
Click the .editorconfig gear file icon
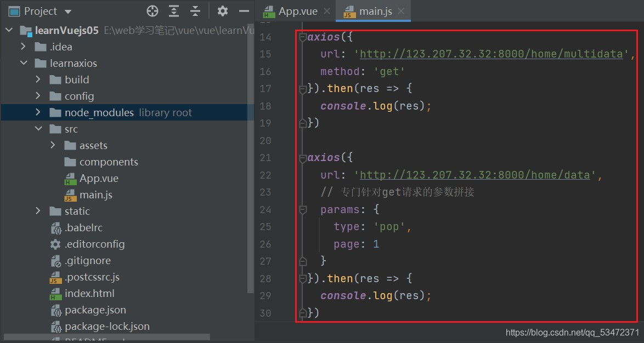point(55,244)
